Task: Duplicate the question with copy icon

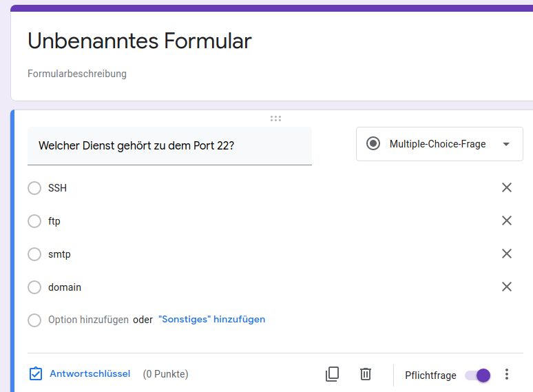Action: pos(332,374)
